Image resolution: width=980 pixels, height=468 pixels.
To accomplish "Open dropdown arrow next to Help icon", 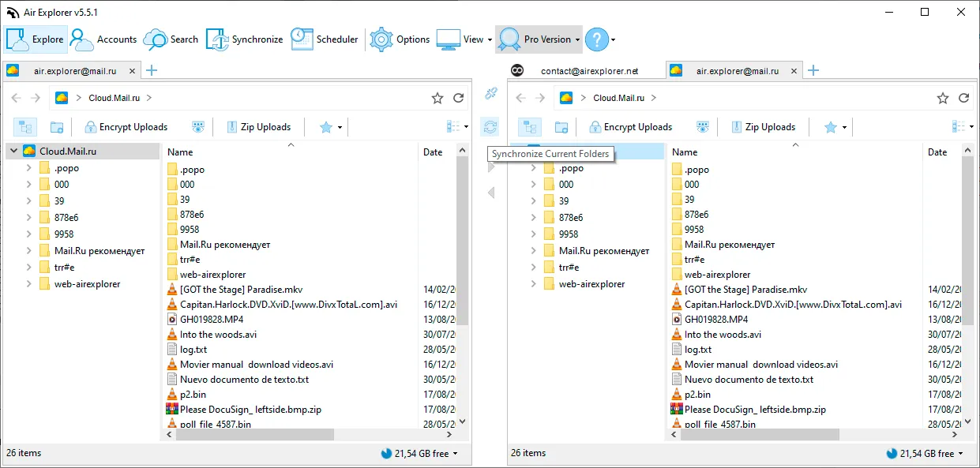I will point(613,39).
